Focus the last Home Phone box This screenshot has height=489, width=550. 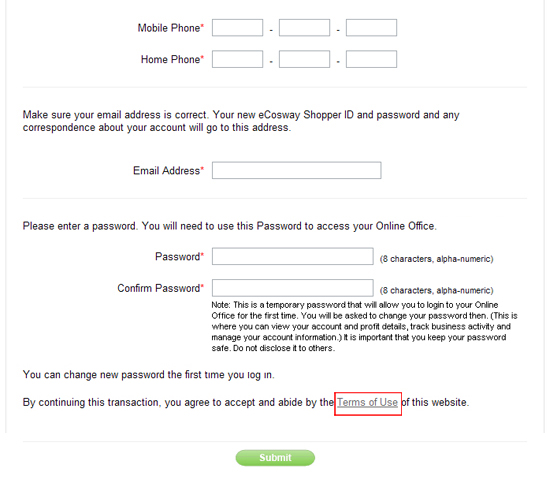[371, 59]
